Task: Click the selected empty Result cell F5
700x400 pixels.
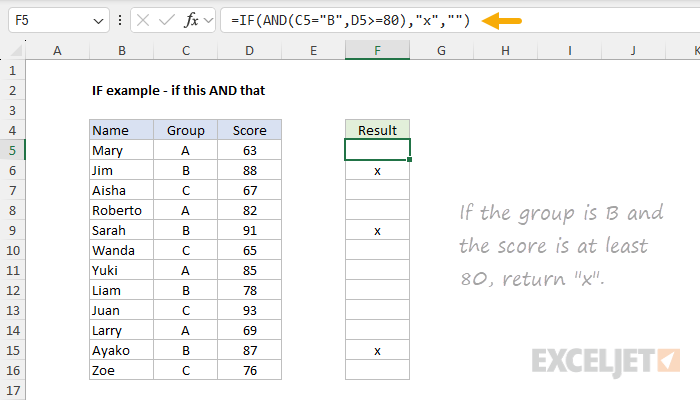Action: pyautogui.click(x=377, y=150)
